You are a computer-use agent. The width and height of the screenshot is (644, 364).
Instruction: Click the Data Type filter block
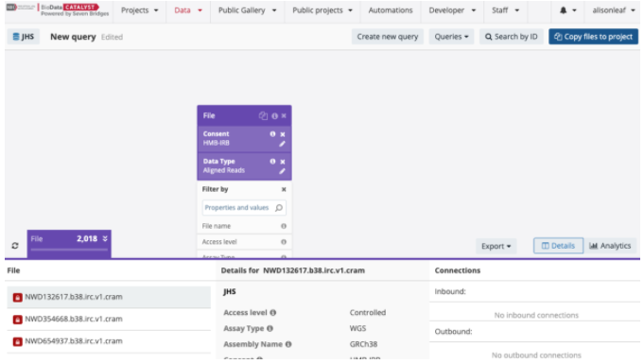[244, 166]
